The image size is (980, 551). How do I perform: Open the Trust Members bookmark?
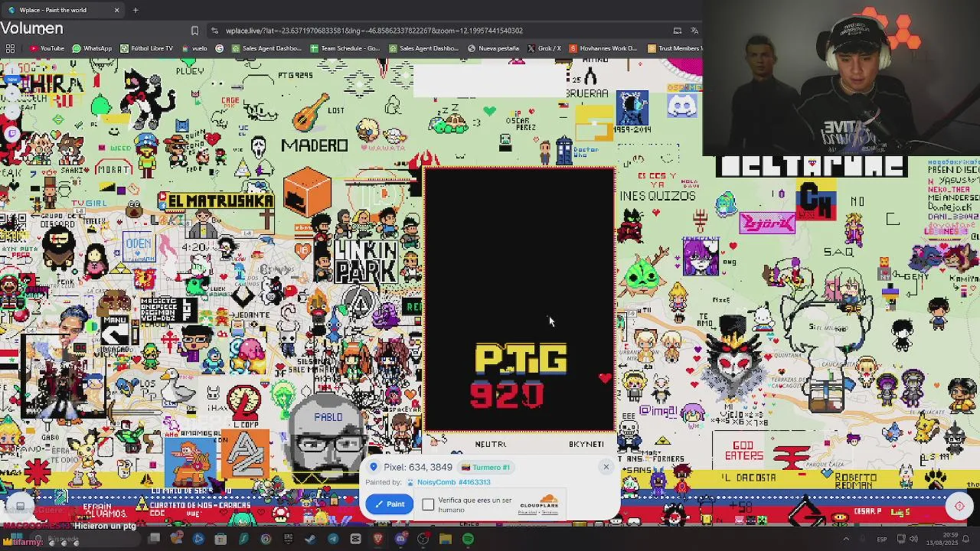click(675, 48)
